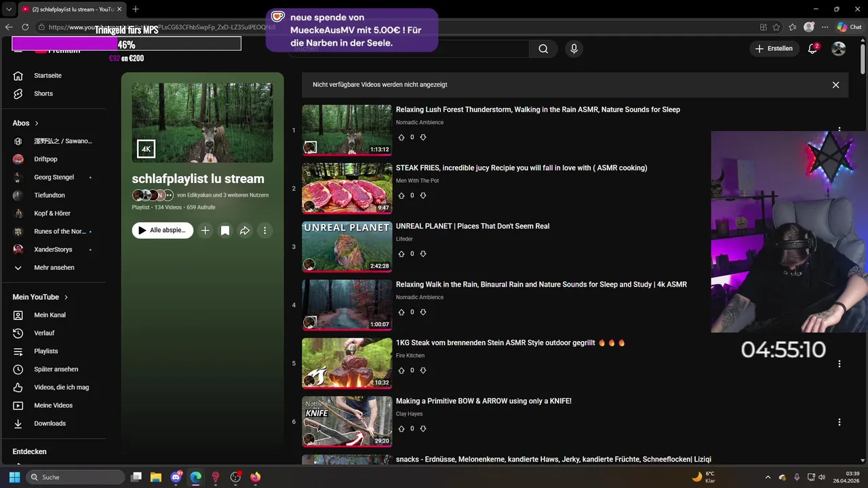Downvote the 1KG Steak video
868x488 pixels.
[423, 371]
